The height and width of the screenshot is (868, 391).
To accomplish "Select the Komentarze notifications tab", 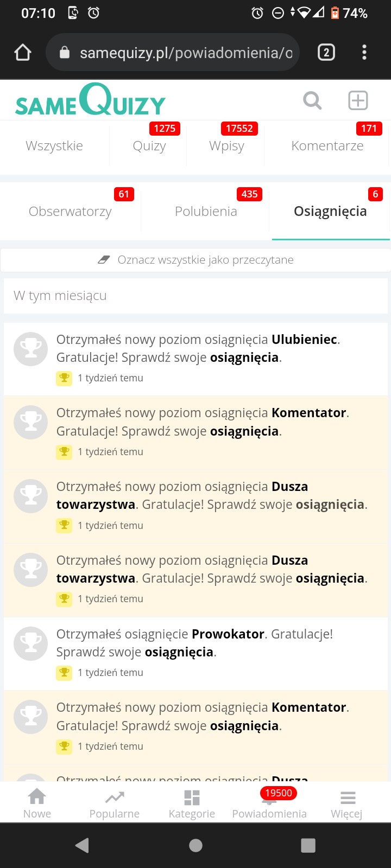I will pos(327,145).
